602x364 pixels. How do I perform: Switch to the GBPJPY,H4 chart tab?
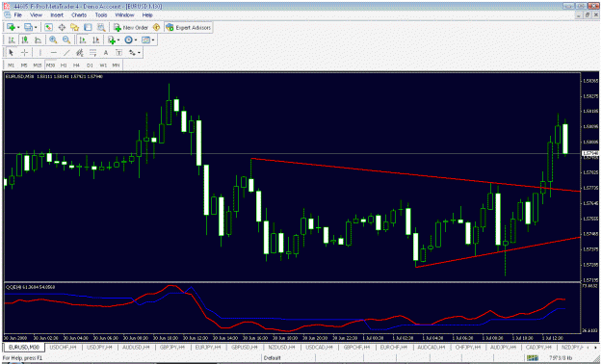pyautogui.click(x=172, y=347)
